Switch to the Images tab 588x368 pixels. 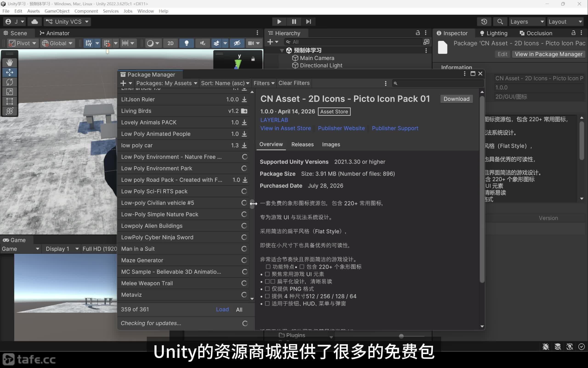(331, 144)
